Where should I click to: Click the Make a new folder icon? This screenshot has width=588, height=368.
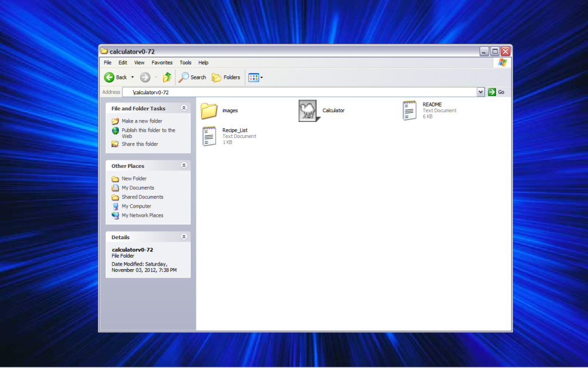(x=115, y=121)
